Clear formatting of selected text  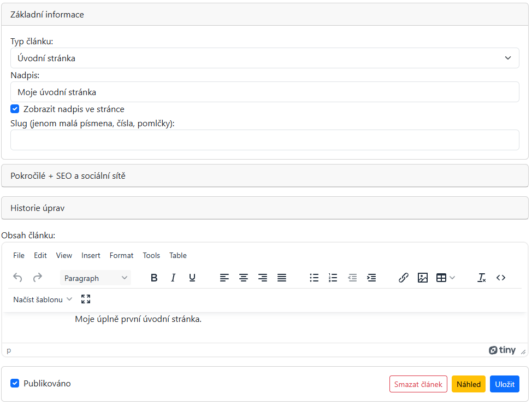click(x=482, y=278)
